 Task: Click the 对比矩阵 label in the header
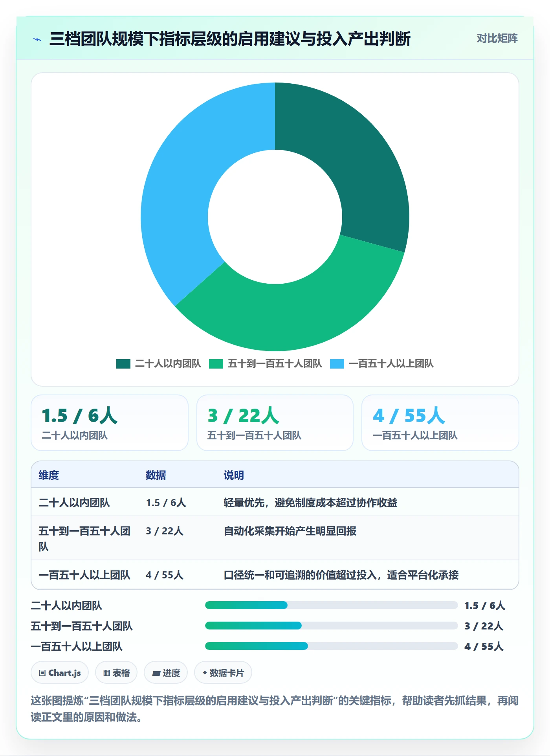pos(497,39)
